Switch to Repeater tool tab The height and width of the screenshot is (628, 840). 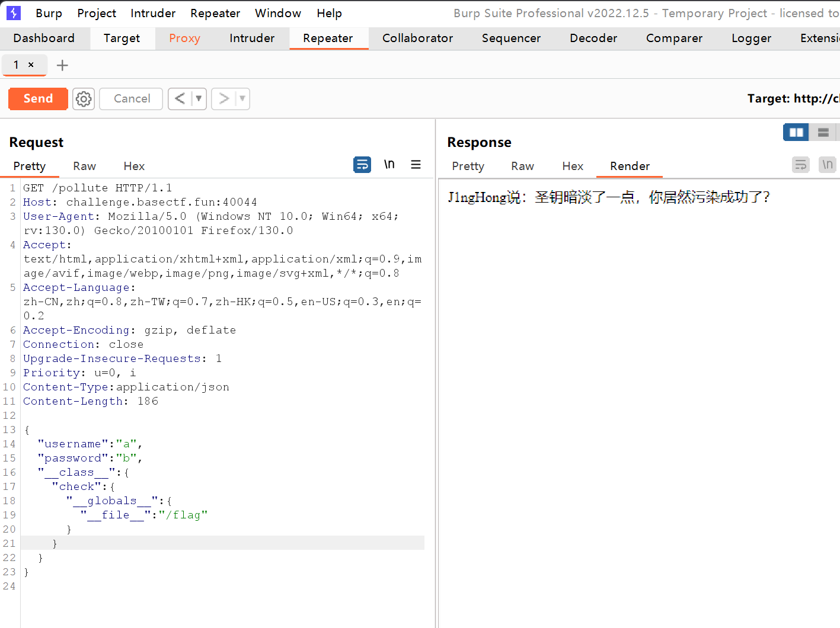pos(328,39)
